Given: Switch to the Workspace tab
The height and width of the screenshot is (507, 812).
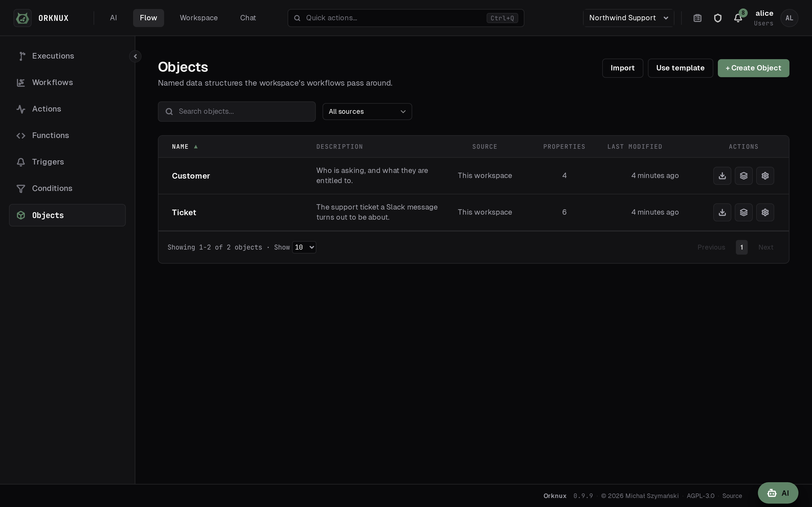Looking at the screenshot, I should coord(199,18).
